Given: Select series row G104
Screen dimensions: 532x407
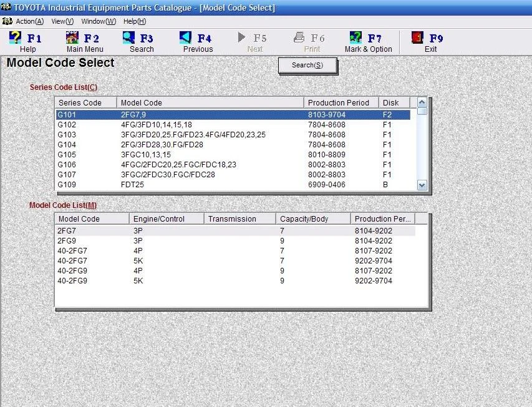Looking at the screenshot, I should [233, 145].
